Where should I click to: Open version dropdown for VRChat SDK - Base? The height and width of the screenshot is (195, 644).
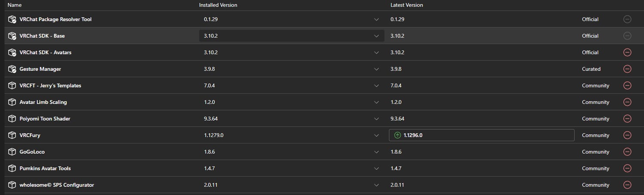click(377, 36)
